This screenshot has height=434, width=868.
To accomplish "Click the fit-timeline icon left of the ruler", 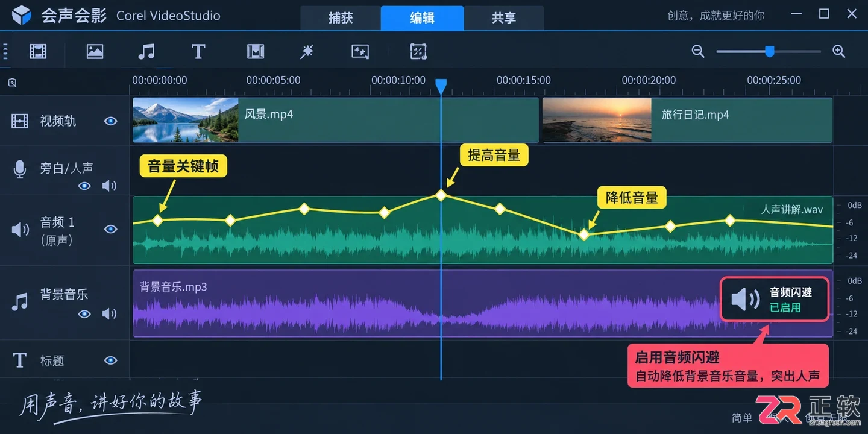I will tap(12, 83).
